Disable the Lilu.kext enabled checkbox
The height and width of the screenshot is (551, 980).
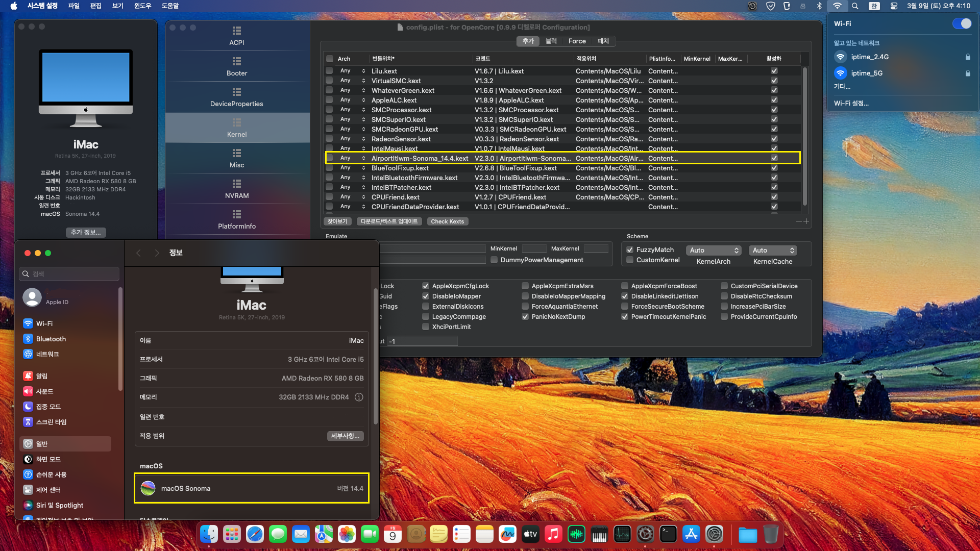[x=774, y=71]
